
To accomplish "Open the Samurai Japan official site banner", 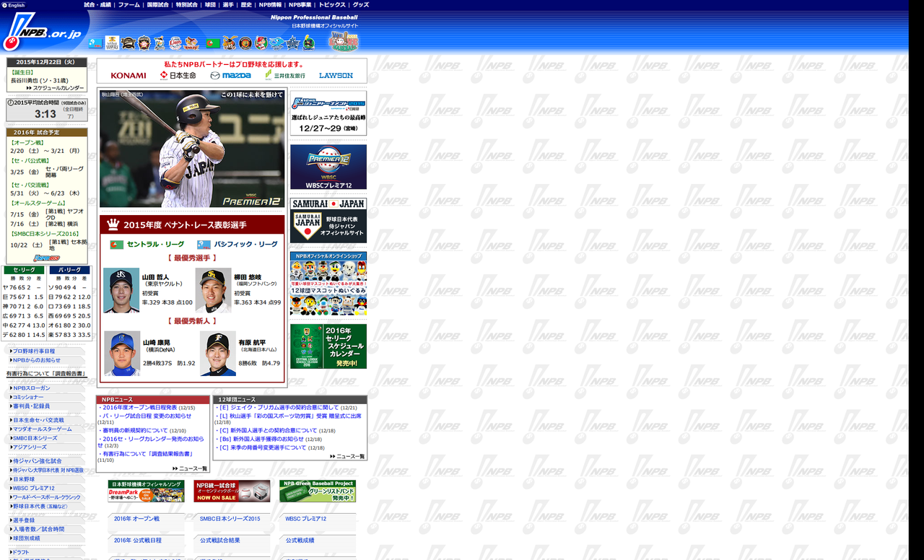I will point(328,220).
